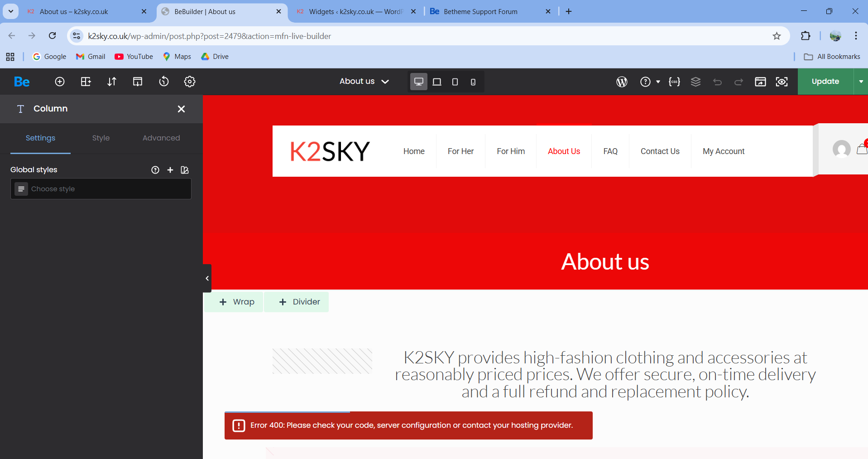The width and height of the screenshot is (868, 459).
Task: Open the About us page dropdown
Action: coord(364,82)
